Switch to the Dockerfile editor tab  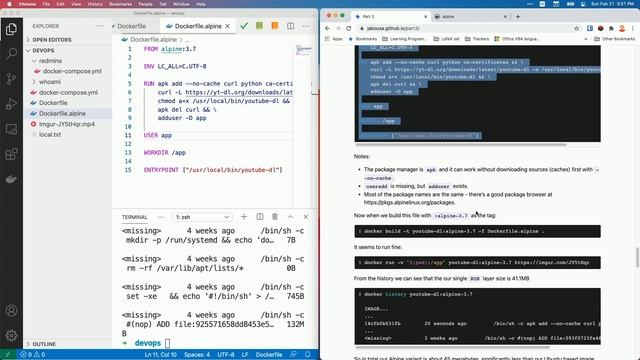[131, 26]
